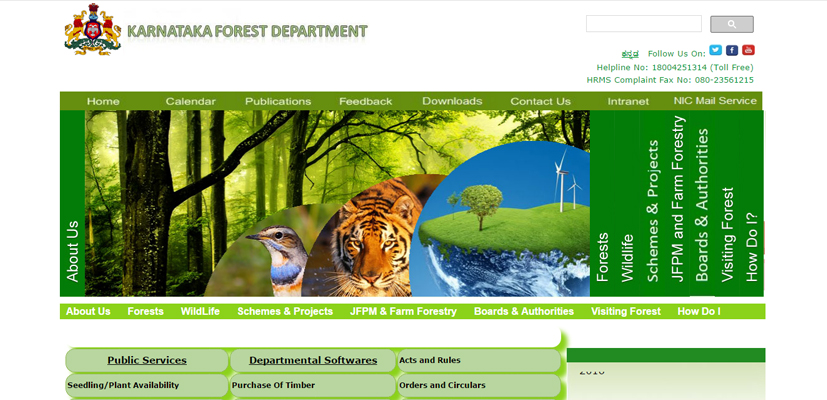The height and width of the screenshot is (400, 827).
Task: Select vertical About Us banner tab
Action: [x=72, y=203]
